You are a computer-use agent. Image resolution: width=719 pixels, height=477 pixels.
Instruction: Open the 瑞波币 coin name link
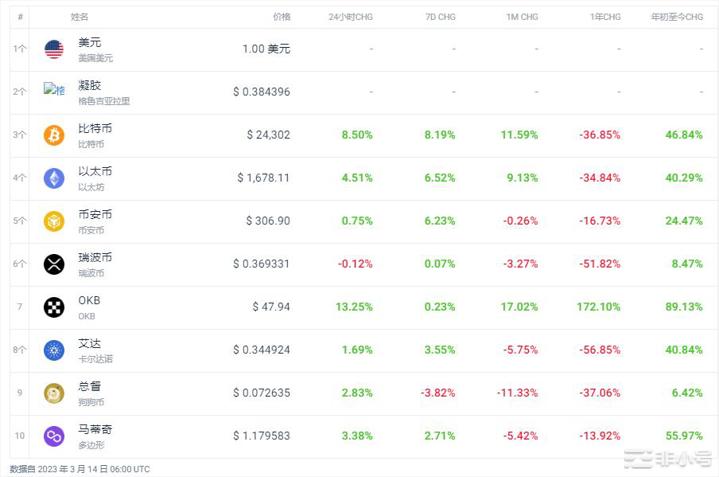coord(95,257)
